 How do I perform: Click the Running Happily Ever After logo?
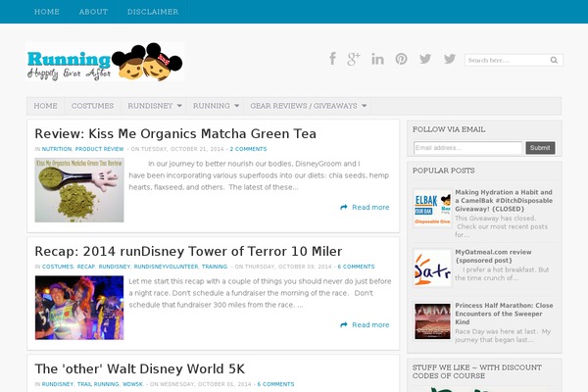pos(105,62)
